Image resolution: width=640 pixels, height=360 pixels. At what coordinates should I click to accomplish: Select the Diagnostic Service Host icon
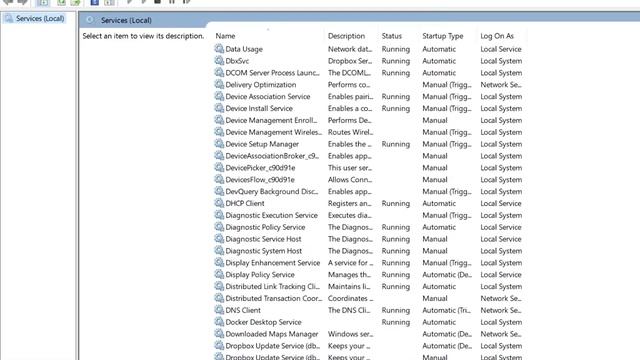[x=219, y=238]
